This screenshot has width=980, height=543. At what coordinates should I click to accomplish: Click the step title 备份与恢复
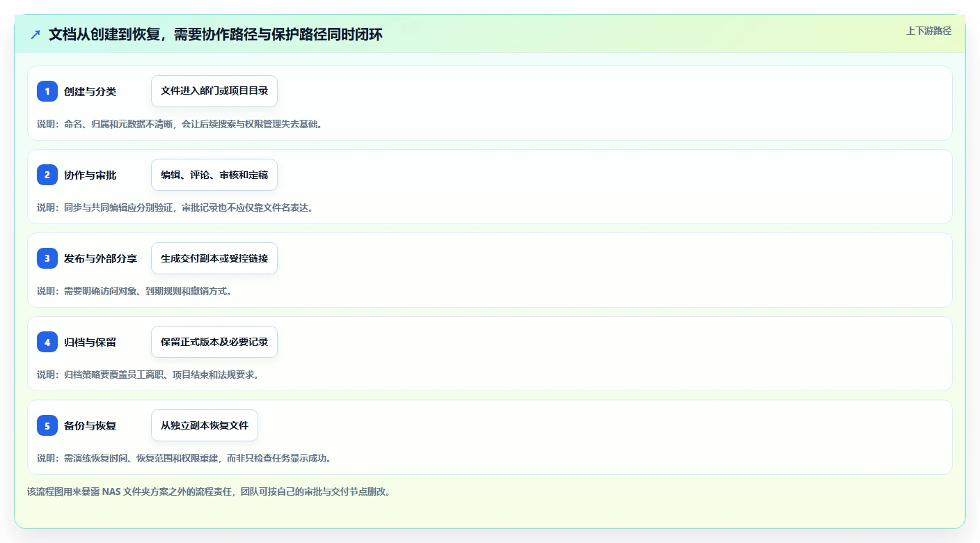(x=90, y=425)
